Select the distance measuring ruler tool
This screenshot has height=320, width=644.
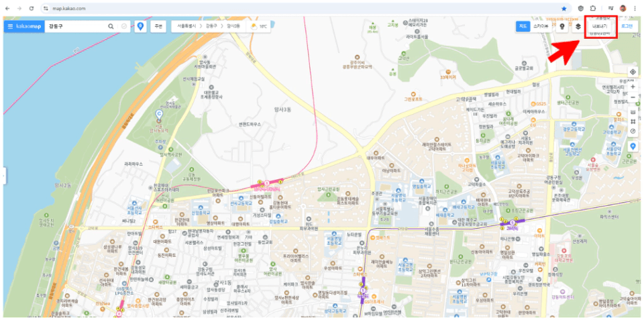(633, 111)
